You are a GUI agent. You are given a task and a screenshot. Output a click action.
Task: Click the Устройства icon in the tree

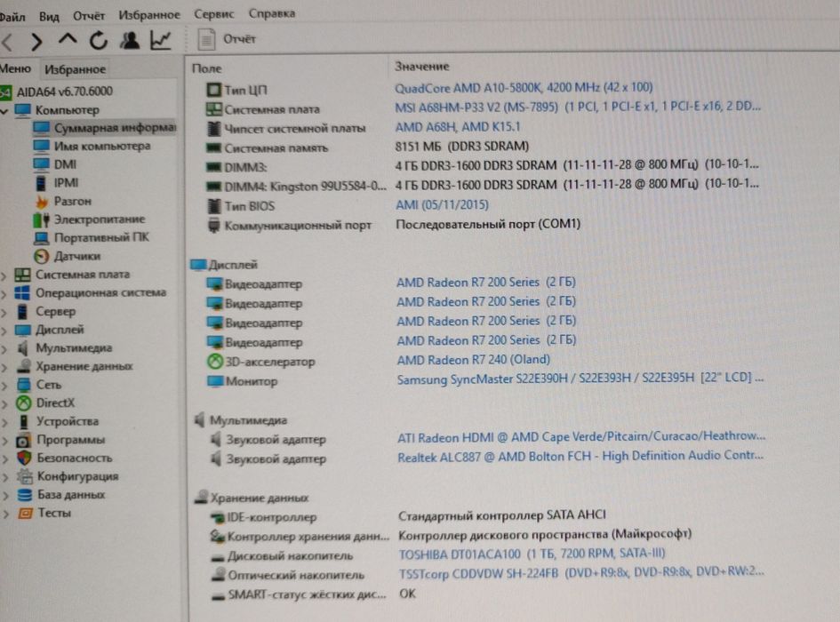24,422
